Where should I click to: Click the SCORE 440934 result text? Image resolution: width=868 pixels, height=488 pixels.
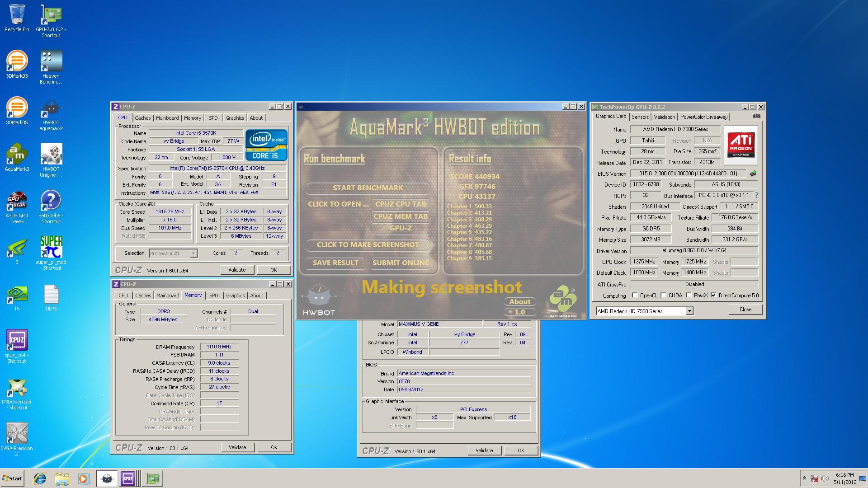(475, 177)
